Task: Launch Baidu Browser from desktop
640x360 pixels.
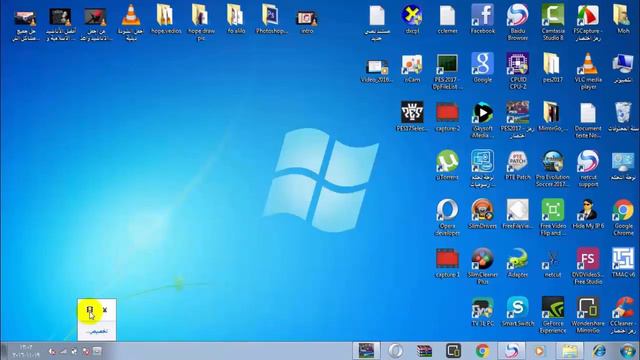Action: tap(518, 22)
